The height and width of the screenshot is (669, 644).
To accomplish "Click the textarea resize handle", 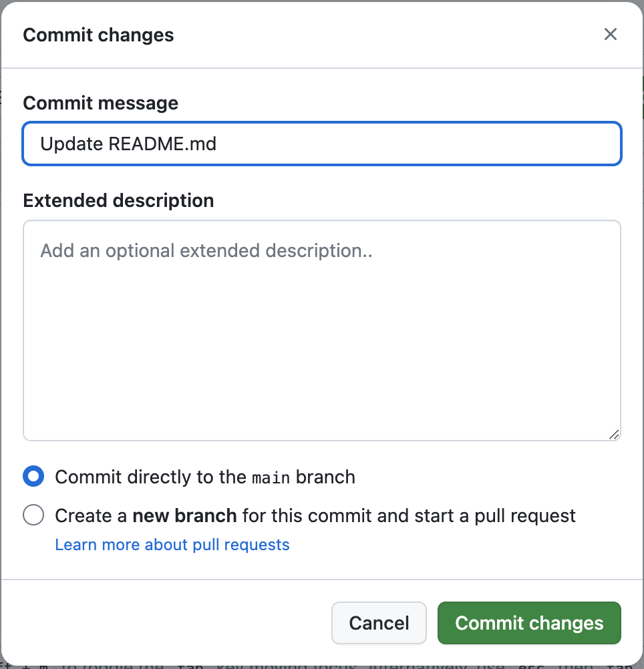I will (614, 434).
